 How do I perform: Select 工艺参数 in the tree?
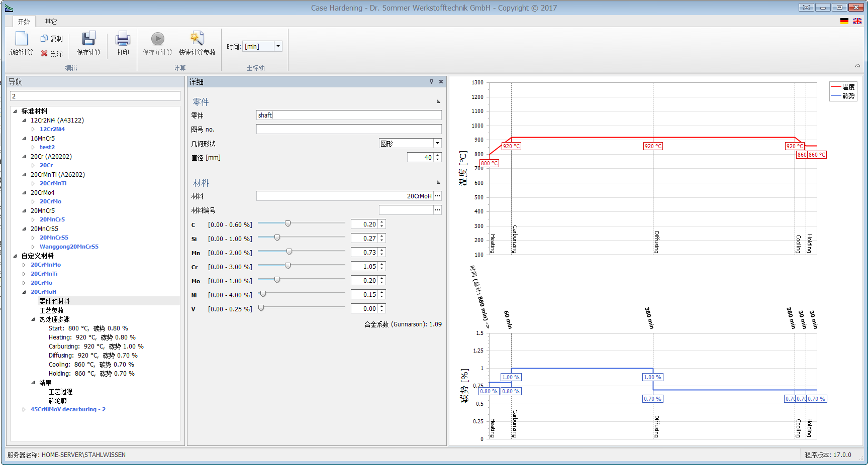click(51, 310)
